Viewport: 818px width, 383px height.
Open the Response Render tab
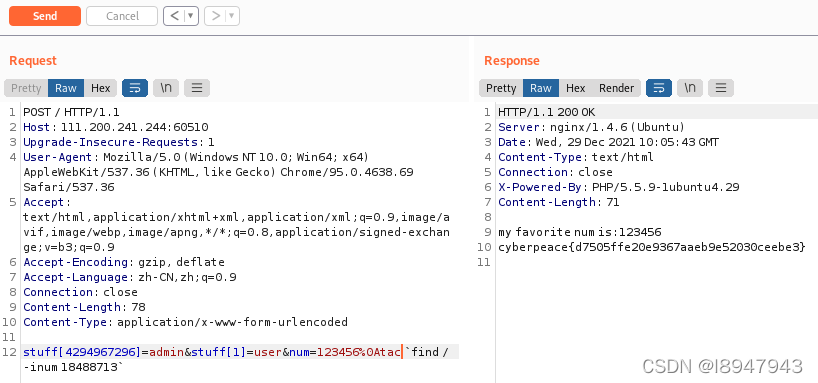coord(616,88)
